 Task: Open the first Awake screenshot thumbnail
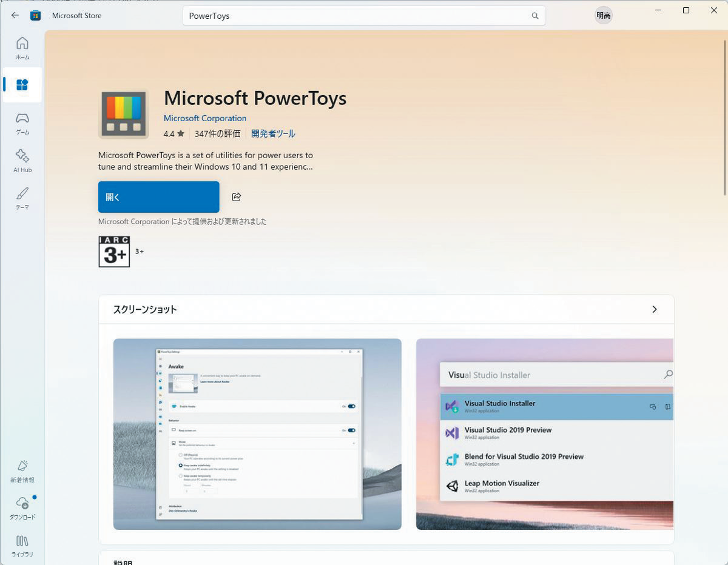tap(257, 434)
